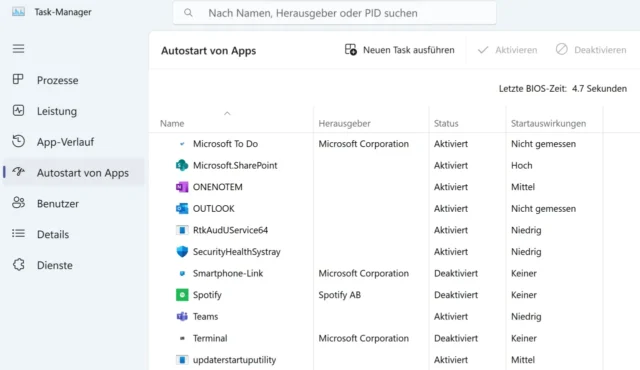Open the Prozesse page

tap(73, 80)
